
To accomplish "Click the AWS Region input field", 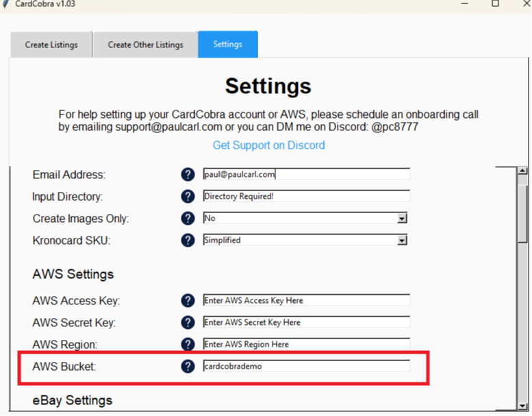I will pos(306,344).
